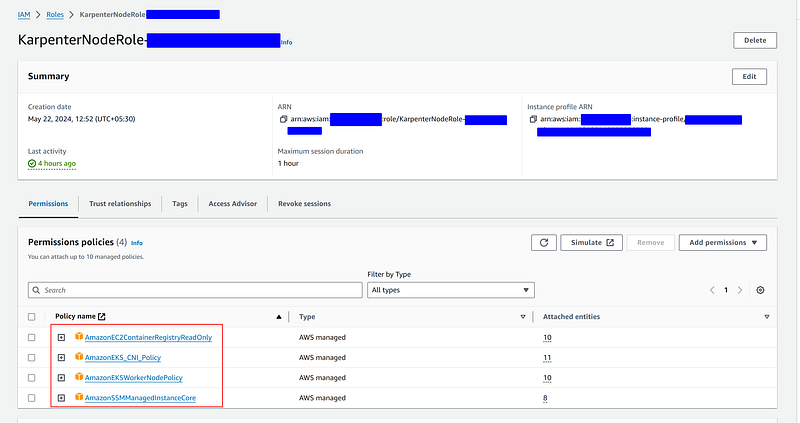This screenshot has width=800, height=423.
Task: Sort by Policy name ascending arrow
Action: click(x=279, y=317)
